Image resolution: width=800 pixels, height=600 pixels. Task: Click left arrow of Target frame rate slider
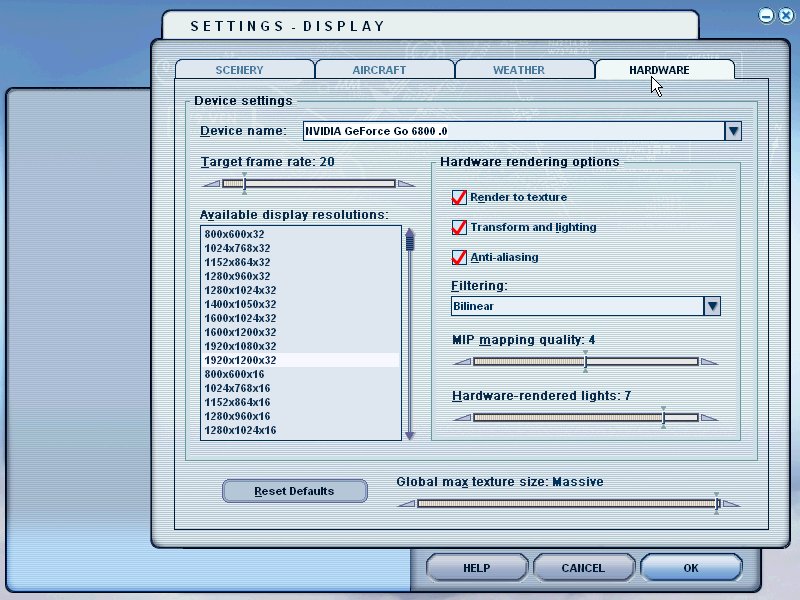pyautogui.click(x=210, y=184)
